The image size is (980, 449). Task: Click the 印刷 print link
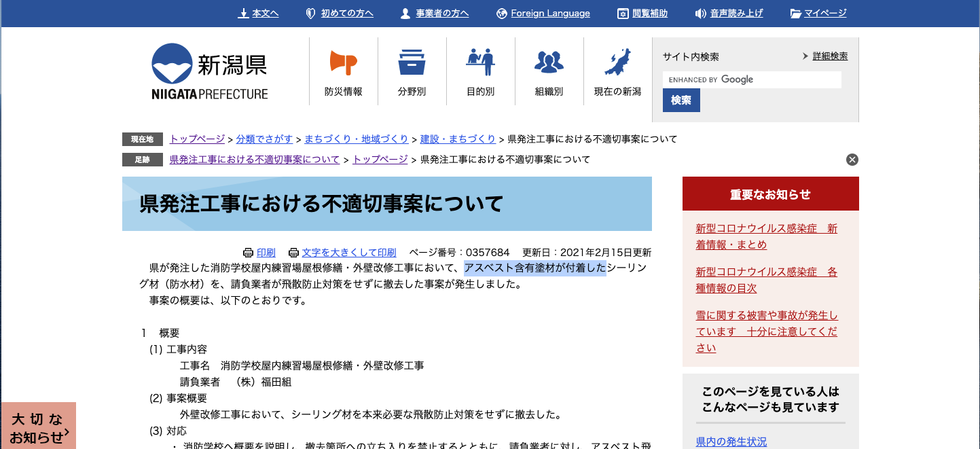[266, 253]
